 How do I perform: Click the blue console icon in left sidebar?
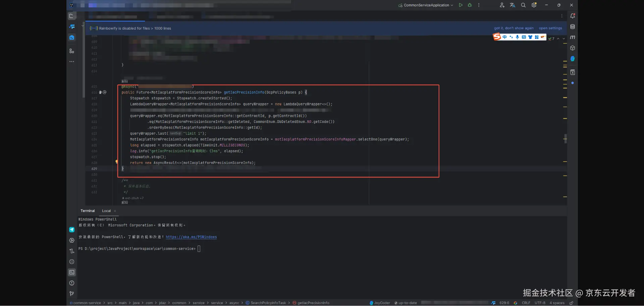[x=72, y=37]
